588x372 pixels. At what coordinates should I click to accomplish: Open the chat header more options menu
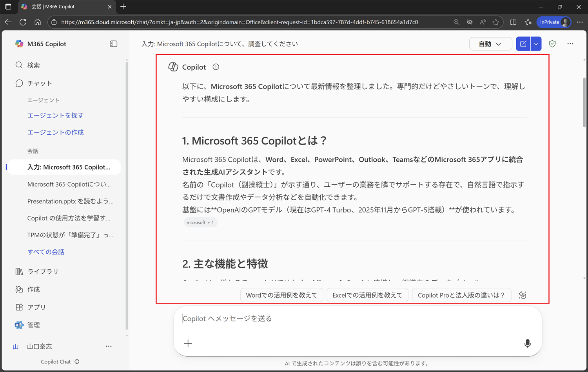pos(570,44)
